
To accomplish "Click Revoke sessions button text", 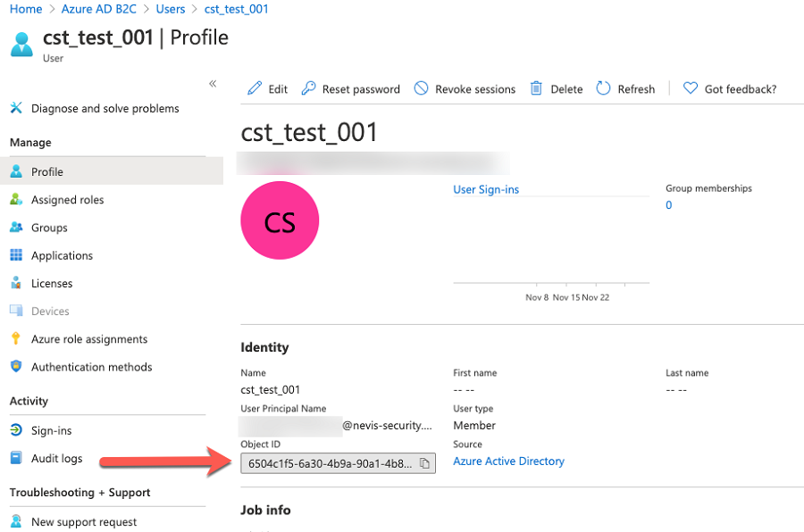I will pos(475,88).
